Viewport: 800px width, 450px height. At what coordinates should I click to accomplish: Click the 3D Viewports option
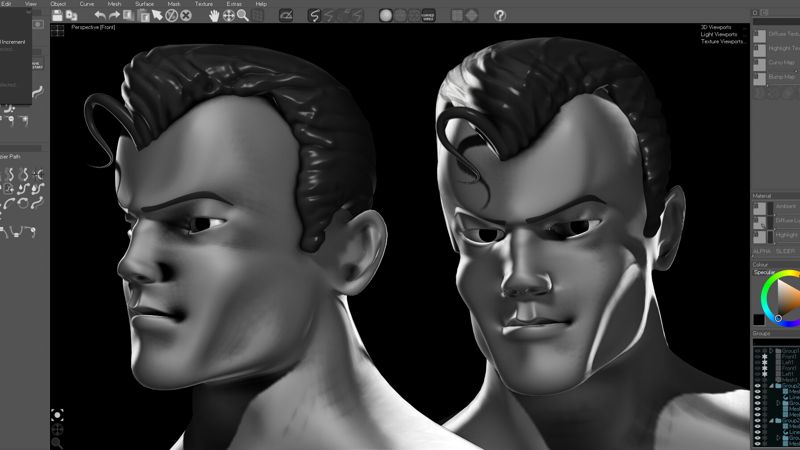[716, 27]
